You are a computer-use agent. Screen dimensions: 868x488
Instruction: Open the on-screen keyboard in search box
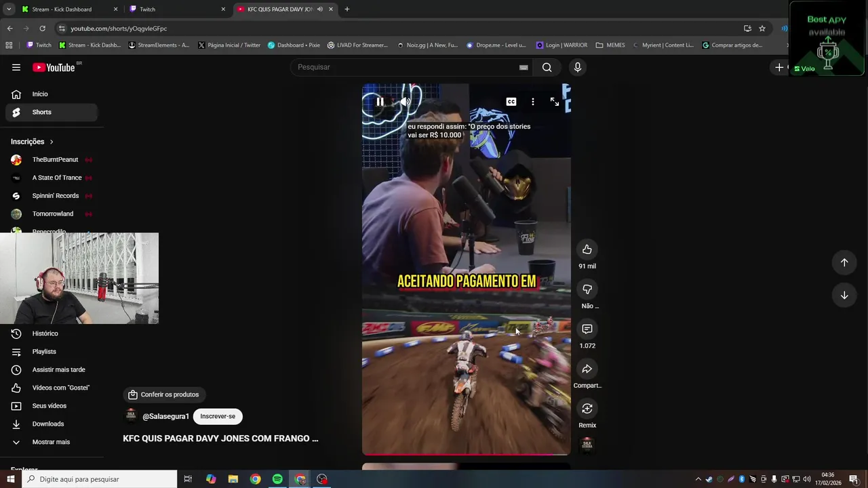[524, 67]
